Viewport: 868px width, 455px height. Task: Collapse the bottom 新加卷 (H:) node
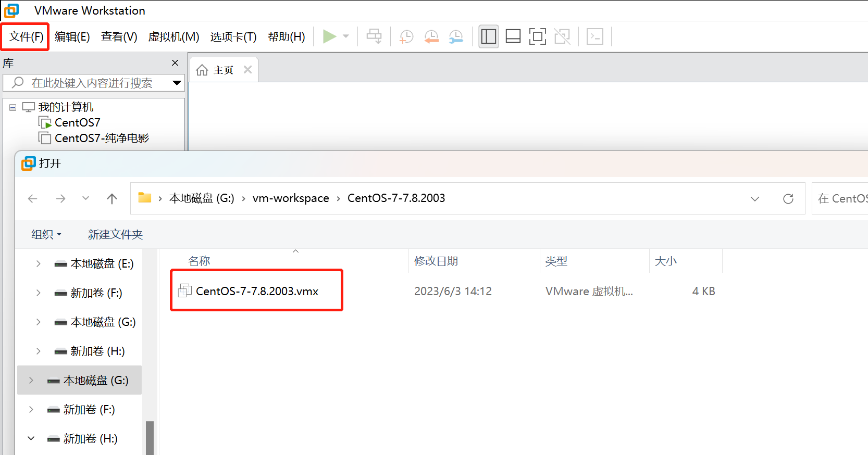[31, 438]
